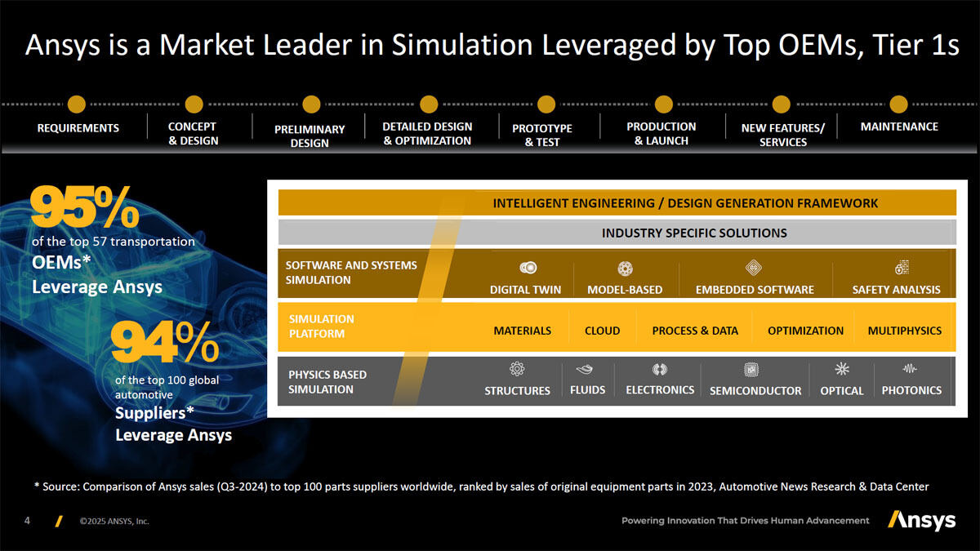Image resolution: width=980 pixels, height=551 pixels.
Task: Click the "Suppliers* Leverage Ansys" text
Action: pyautogui.click(x=174, y=424)
